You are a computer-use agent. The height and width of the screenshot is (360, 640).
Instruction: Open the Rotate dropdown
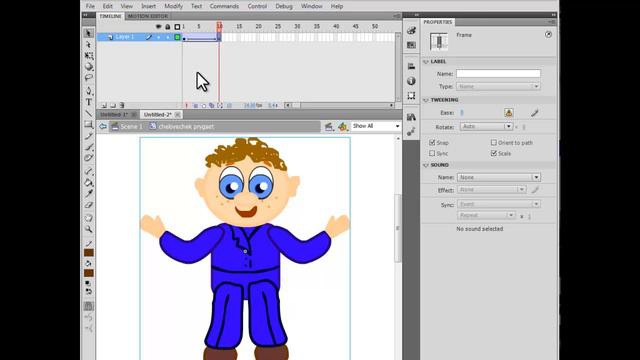[x=486, y=127]
